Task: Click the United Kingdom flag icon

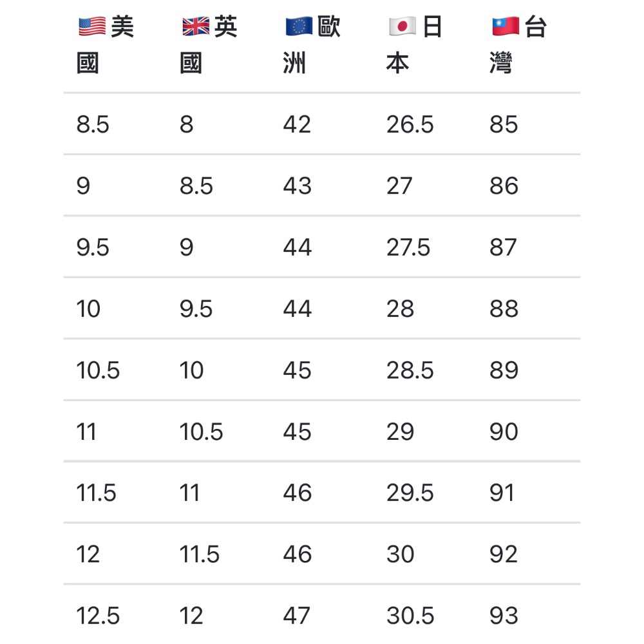Action: pos(196,27)
